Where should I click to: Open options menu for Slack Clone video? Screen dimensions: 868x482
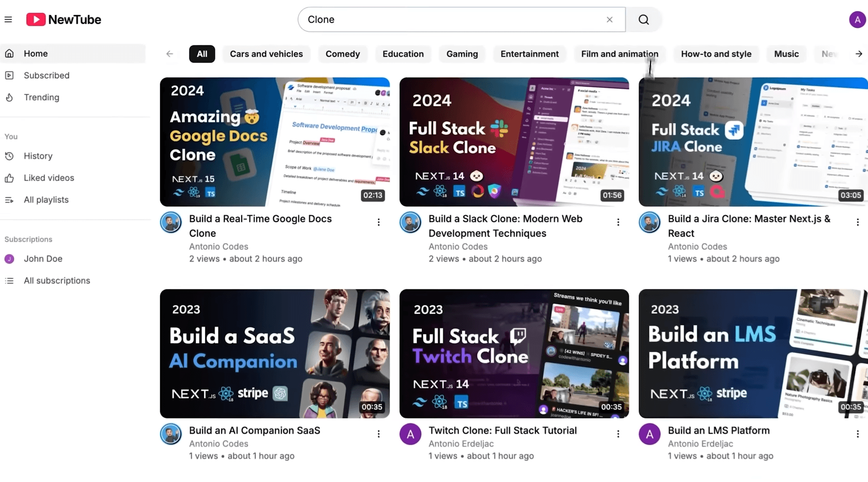pyautogui.click(x=618, y=222)
